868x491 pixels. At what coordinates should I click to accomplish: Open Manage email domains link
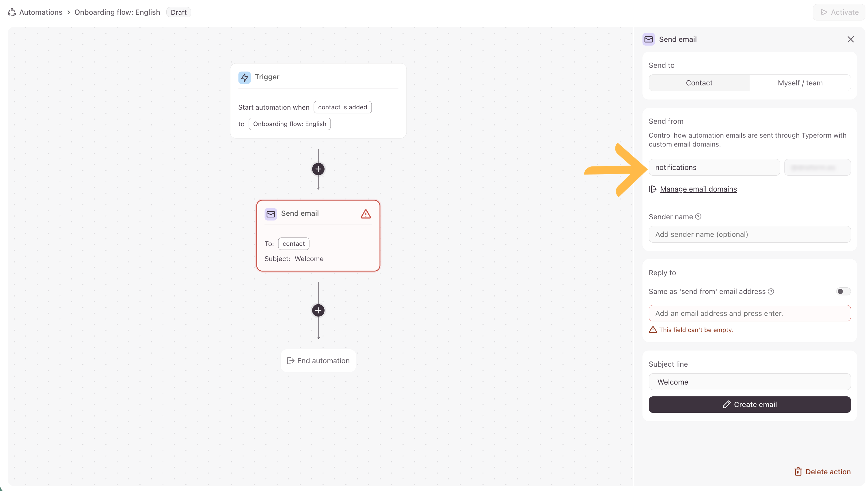(698, 189)
